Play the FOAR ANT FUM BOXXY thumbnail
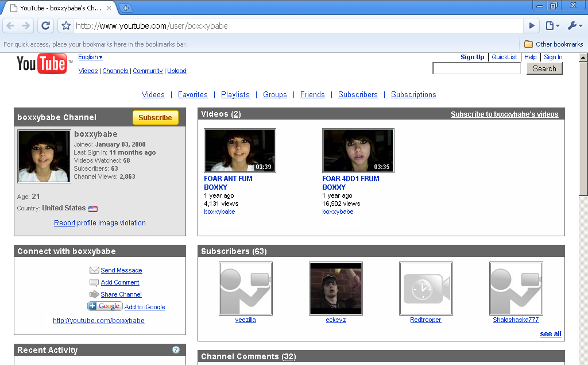 click(240, 151)
